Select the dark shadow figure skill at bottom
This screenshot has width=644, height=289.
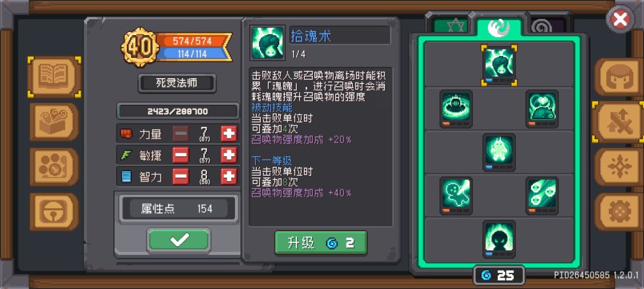[499, 240]
